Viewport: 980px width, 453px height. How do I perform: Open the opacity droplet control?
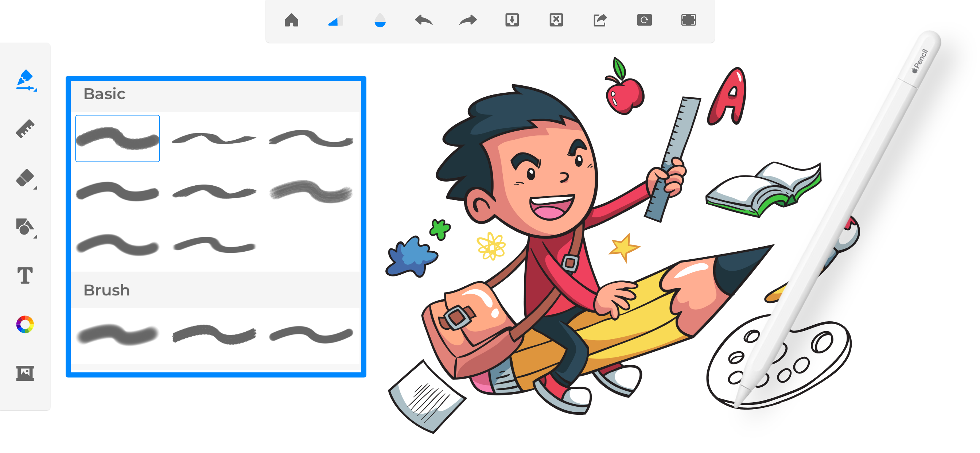380,20
